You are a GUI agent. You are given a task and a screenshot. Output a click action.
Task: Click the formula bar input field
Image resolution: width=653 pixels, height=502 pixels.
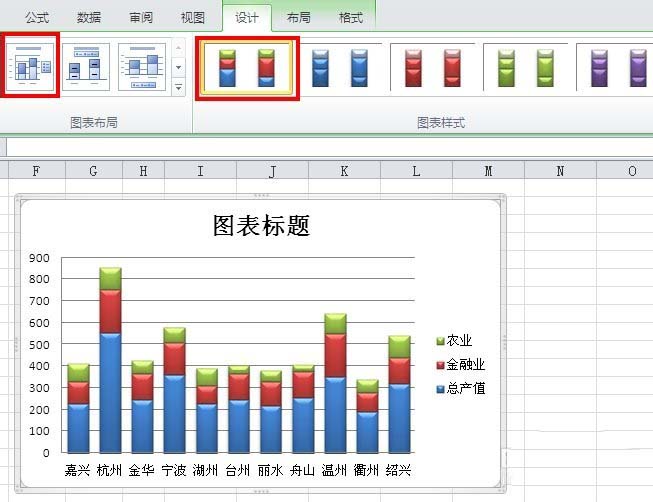tap(329, 147)
